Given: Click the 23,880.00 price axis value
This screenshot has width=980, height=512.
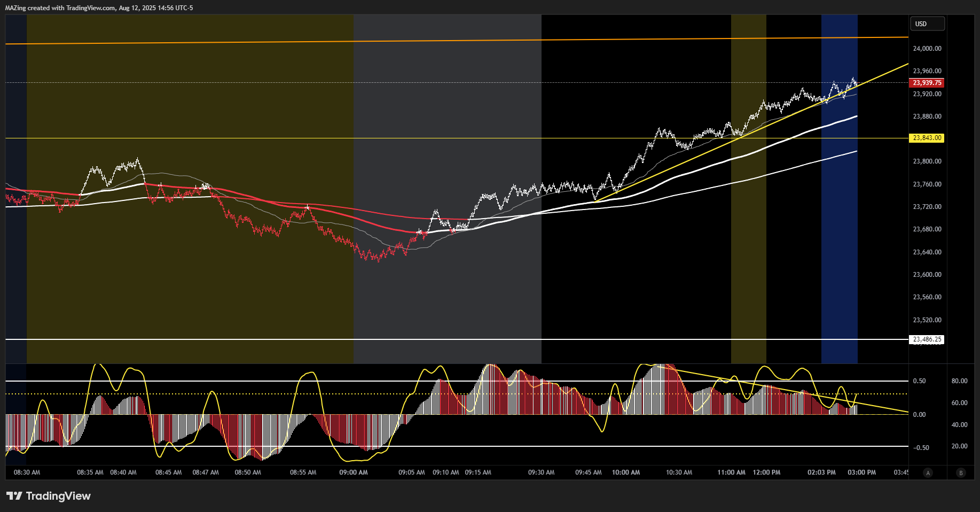Looking at the screenshot, I should [927, 117].
